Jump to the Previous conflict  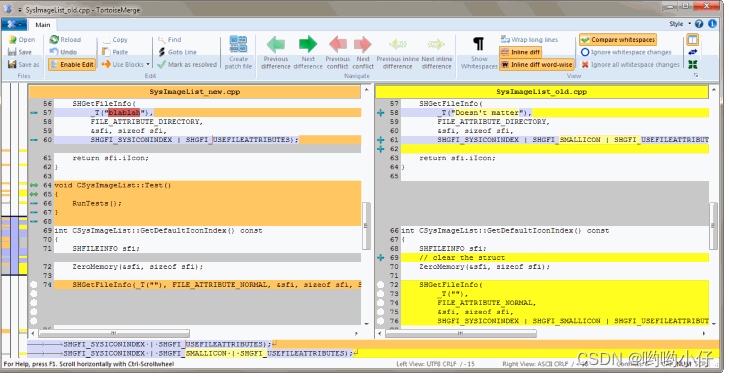(338, 52)
